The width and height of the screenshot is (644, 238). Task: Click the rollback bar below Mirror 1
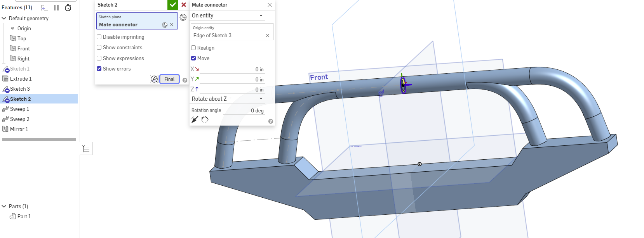pos(39,139)
